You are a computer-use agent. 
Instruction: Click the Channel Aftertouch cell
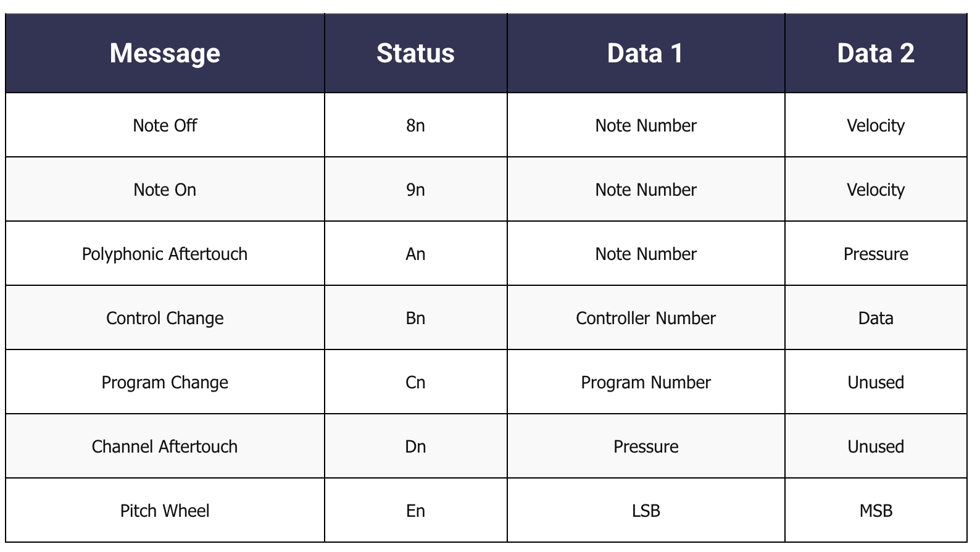pos(165,446)
